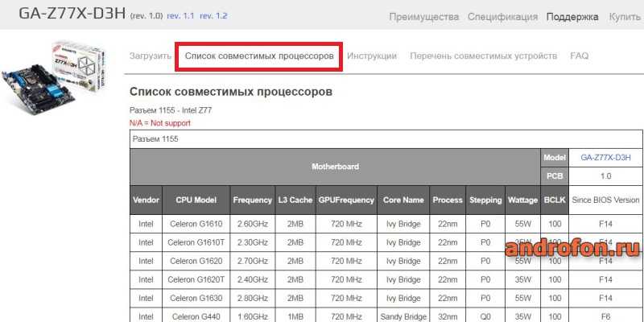This screenshot has width=644, height=322.
Task: Click the BCLK column header
Action: 555,200
